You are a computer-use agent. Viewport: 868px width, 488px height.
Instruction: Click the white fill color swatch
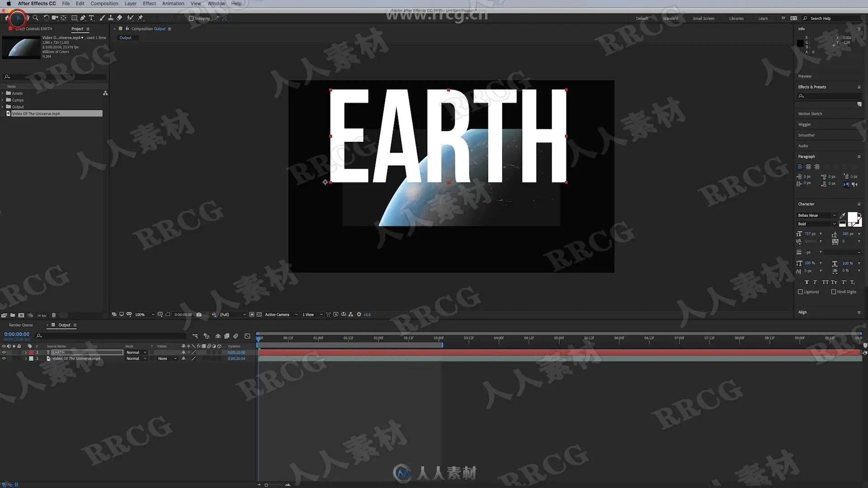[852, 217]
